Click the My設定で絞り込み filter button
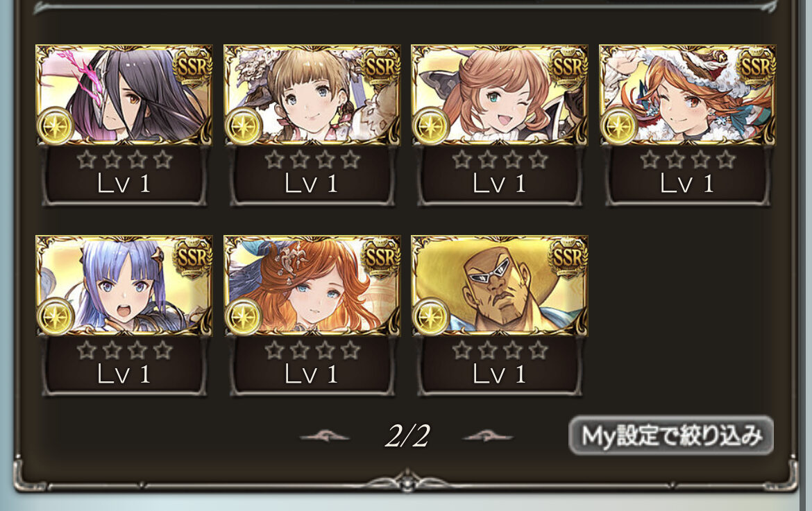The image size is (812, 511). (x=671, y=435)
